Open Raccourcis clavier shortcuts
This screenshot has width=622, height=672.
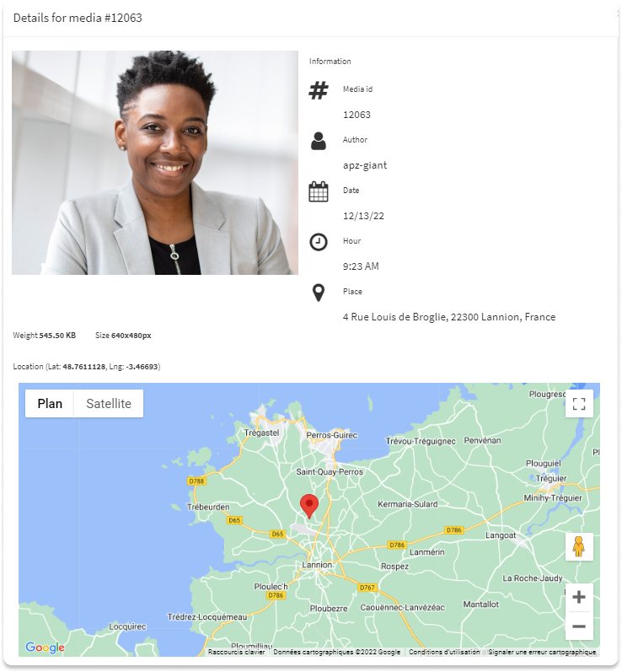[237, 652]
